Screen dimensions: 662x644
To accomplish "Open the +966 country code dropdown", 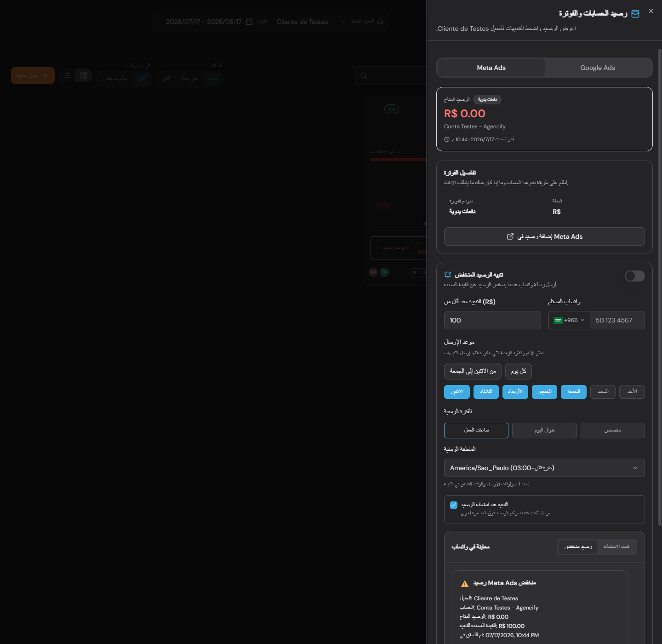I will pyautogui.click(x=569, y=320).
